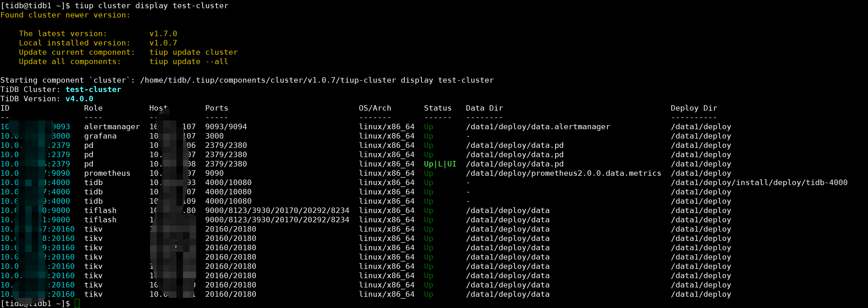Click the 'tiup update cluster' command text
This screenshot has height=308, width=868.
pos(193,52)
